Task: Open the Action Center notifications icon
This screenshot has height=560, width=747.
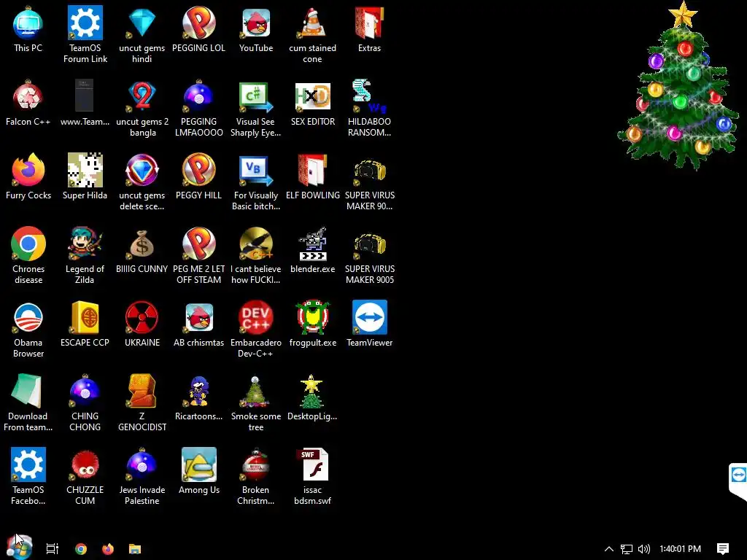Action: tap(723, 549)
